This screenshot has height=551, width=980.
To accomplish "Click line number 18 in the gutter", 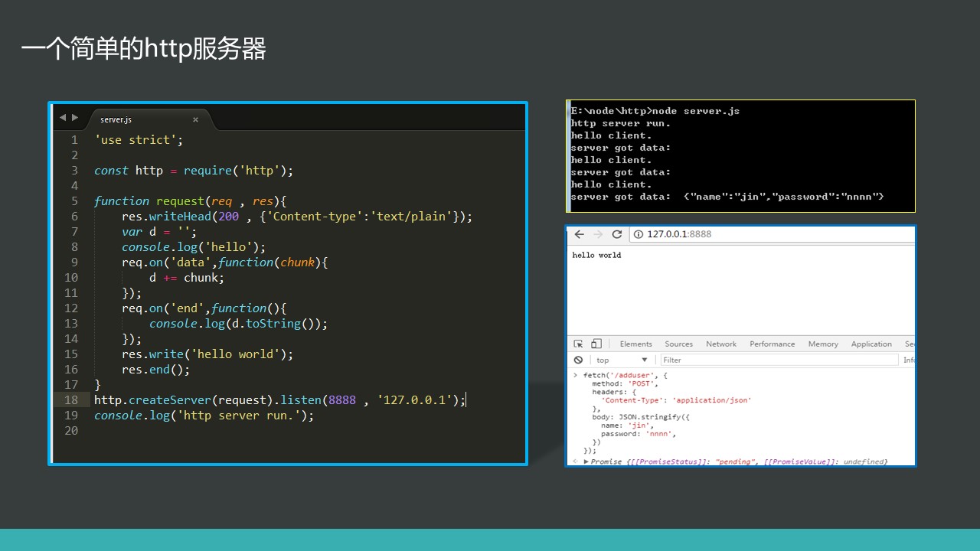I will 71,400.
